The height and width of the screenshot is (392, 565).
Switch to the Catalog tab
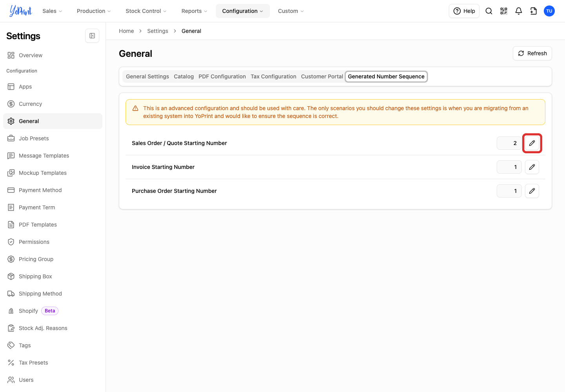[x=184, y=76]
